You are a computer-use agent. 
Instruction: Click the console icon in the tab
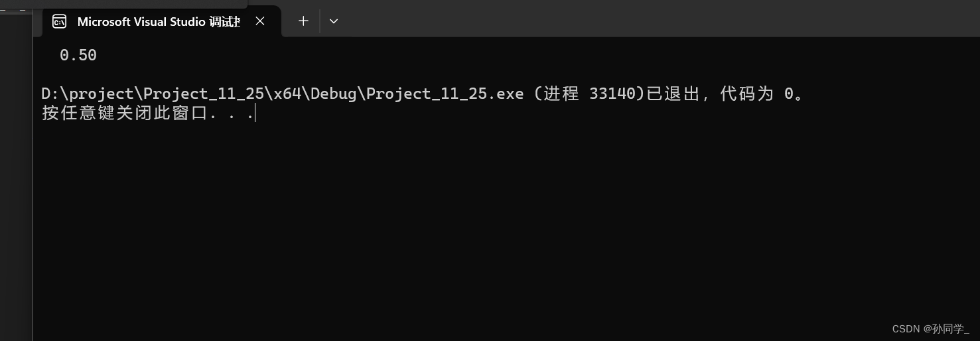pyautogui.click(x=59, y=21)
